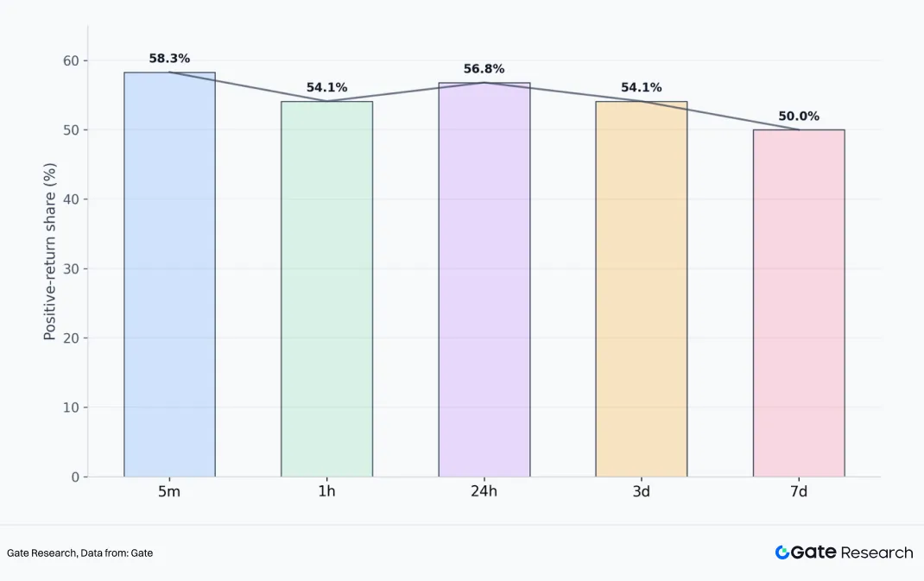This screenshot has width=924, height=581.
Task: Click the 60 y-axis tick label
Action: 69,60
